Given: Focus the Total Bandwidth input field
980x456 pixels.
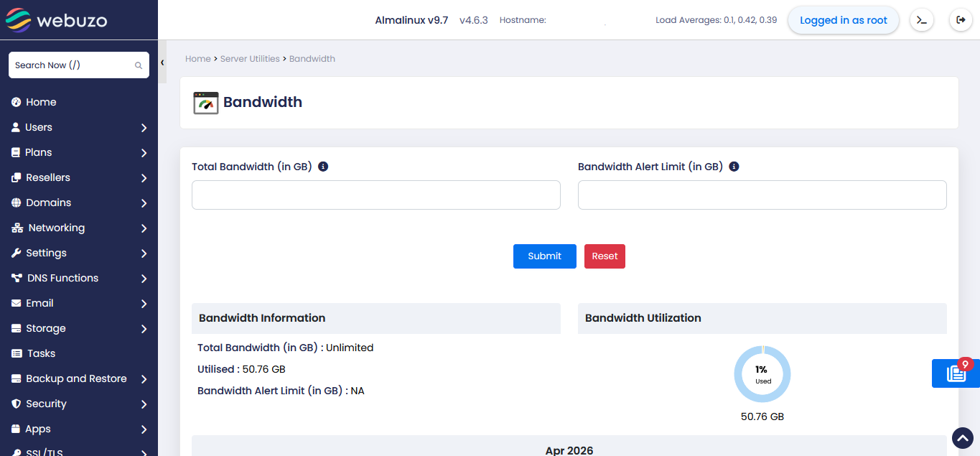Looking at the screenshot, I should [x=375, y=195].
